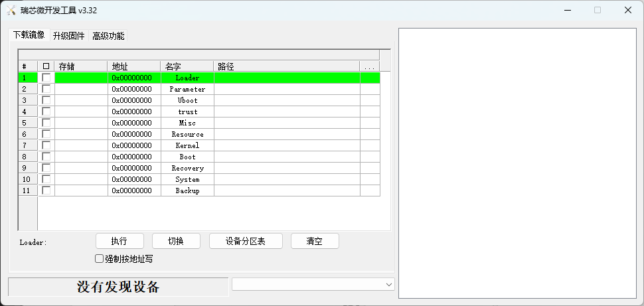Switch to the 下载镜像 tab

point(29,35)
